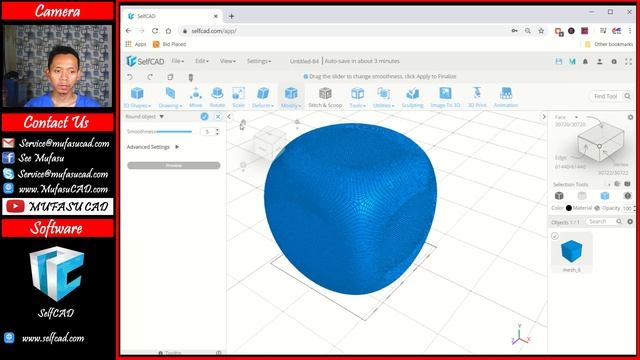Select the Sculpting tool
The height and width of the screenshot is (360, 640).
[x=412, y=97]
